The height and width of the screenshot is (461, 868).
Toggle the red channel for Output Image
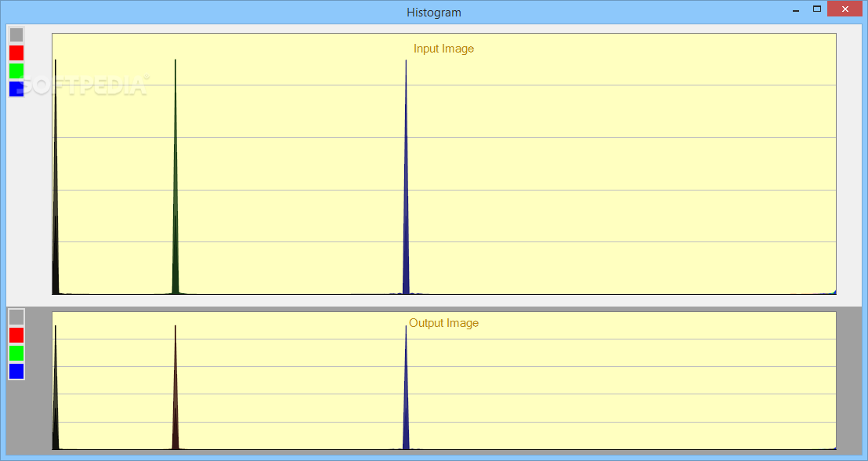click(x=16, y=336)
